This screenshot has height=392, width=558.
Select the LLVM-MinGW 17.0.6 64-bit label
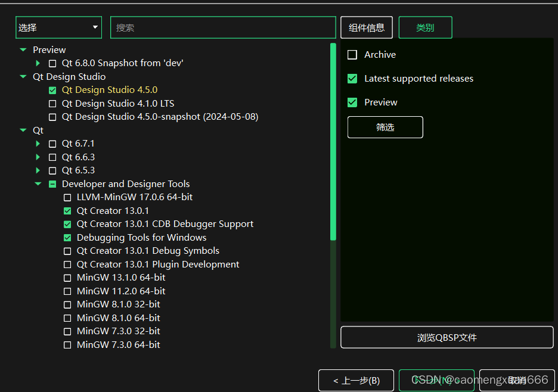(x=135, y=197)
